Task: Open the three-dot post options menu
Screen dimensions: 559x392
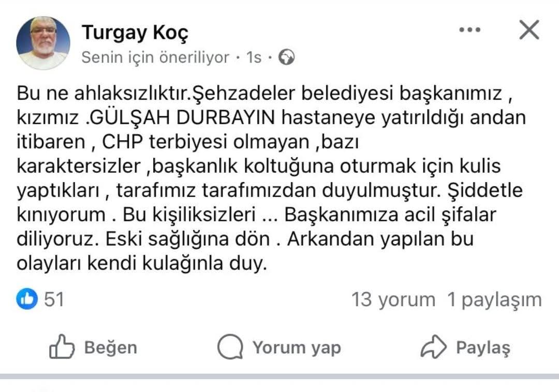Action: (x=469, y=31)
